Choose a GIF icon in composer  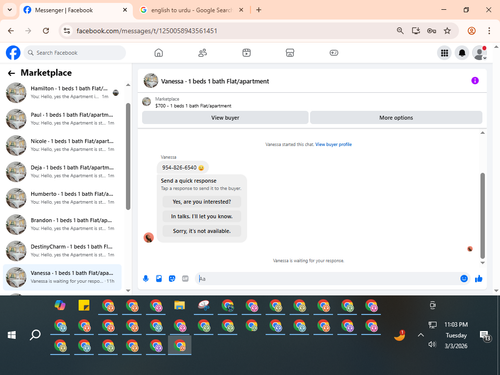[x=185, y=279]
